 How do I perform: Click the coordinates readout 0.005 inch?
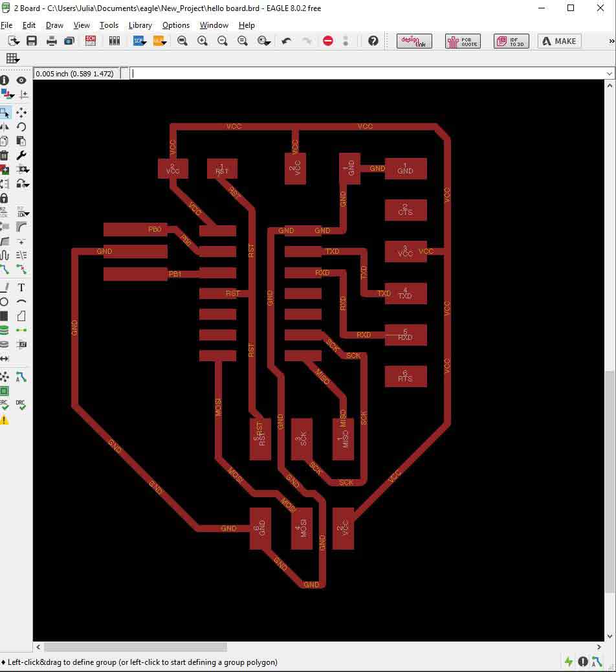click(x=76, y=74)
